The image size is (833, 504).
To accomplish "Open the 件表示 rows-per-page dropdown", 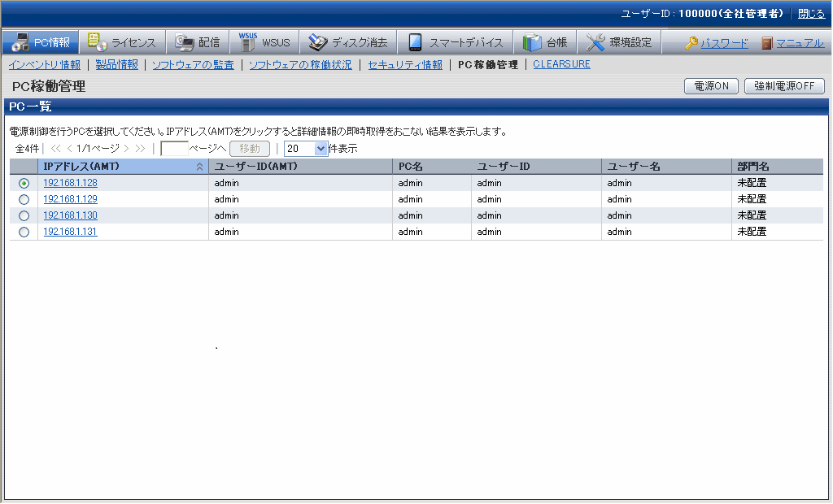I will [x=320, y=149].
